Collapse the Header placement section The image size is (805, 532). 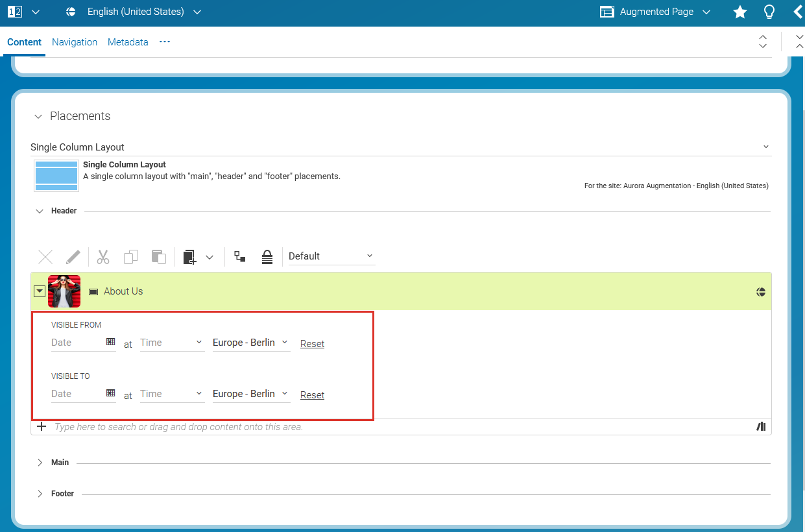[x=38, y=210]
